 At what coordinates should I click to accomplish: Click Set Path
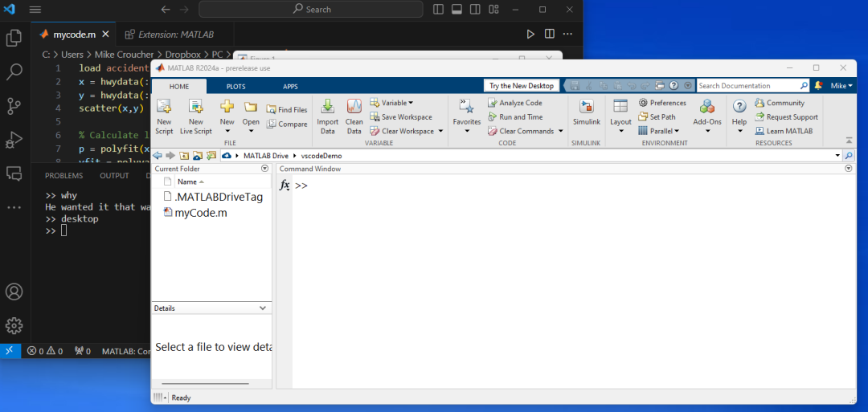657,116
